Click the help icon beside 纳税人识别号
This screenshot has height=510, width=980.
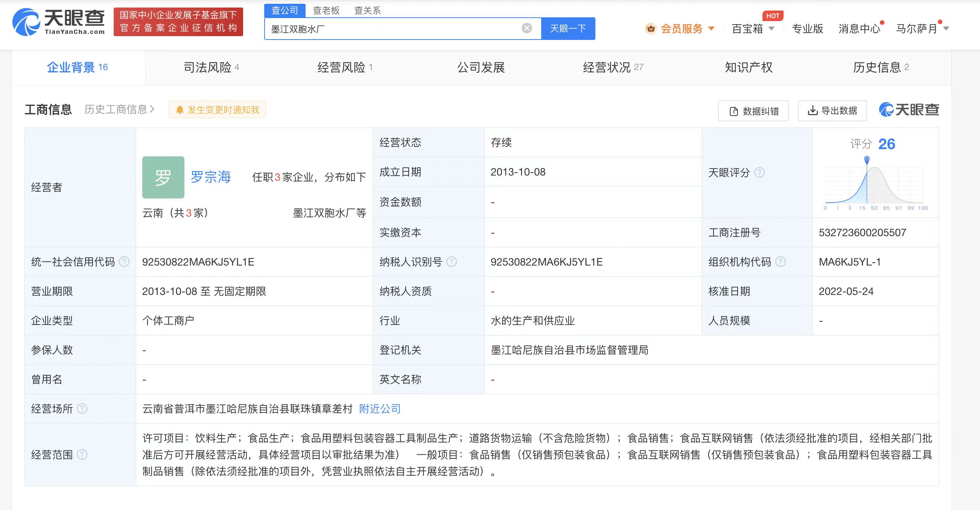(x=452, y=262)
